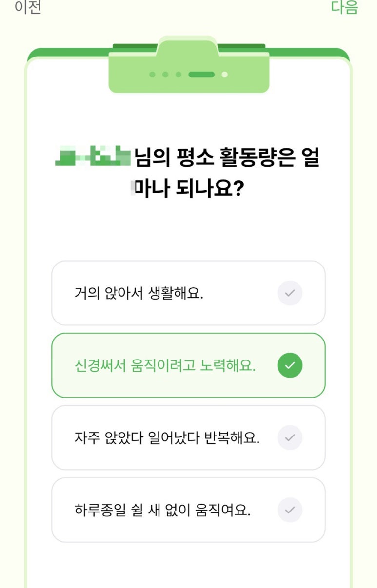Tap the gray checkmark beside 거의 앉아서 생활해요

(x=290, y=293)
